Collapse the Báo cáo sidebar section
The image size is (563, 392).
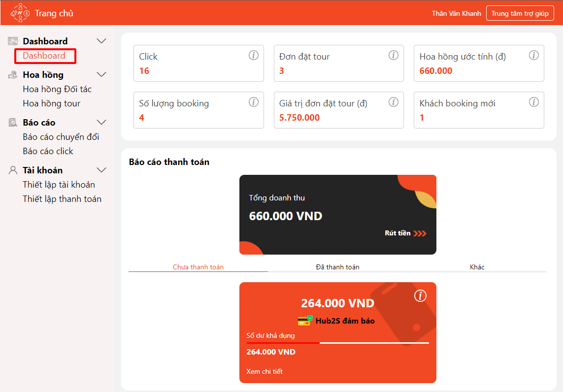pyautogui.click(x=101, y=122)
